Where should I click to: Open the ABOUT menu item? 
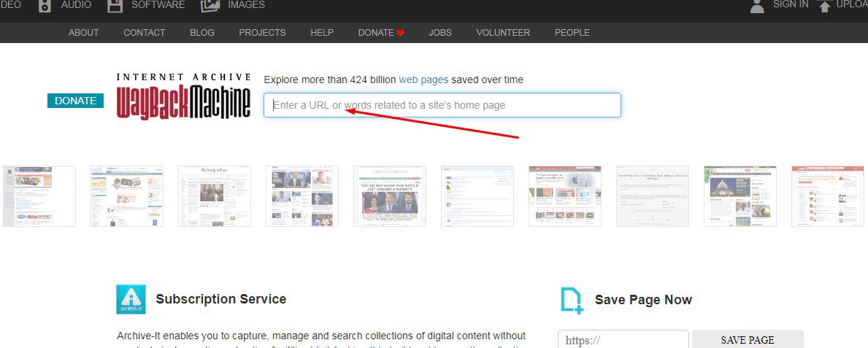click(x=84, y=33)
